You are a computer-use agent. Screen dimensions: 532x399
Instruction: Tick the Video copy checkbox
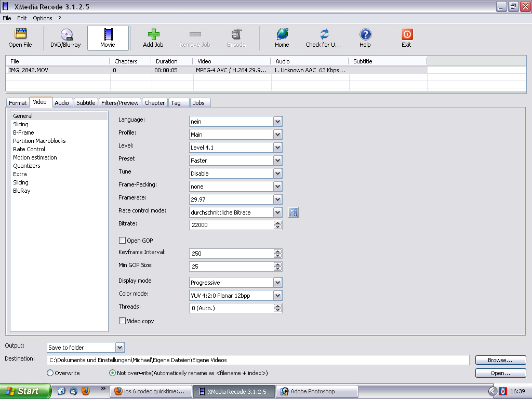123,321
